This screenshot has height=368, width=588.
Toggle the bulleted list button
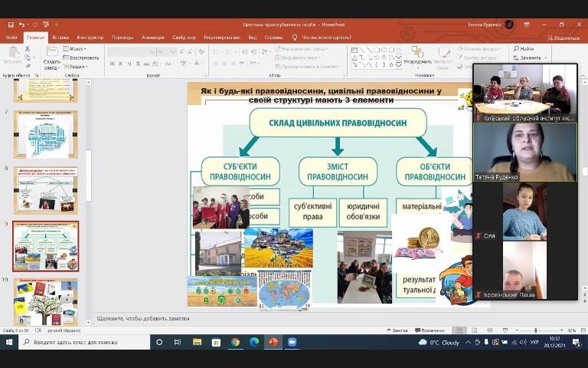coord(217,52)
